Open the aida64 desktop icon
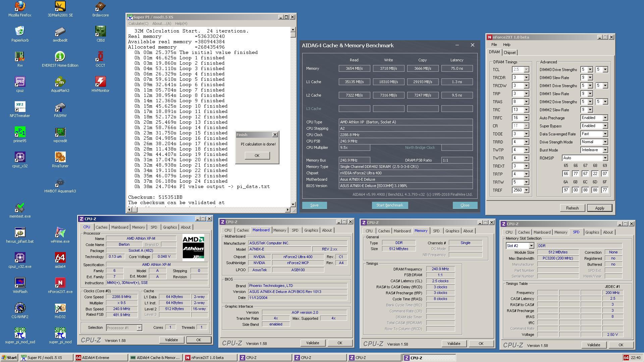The image size is (644, 362). tap(60, 258)
